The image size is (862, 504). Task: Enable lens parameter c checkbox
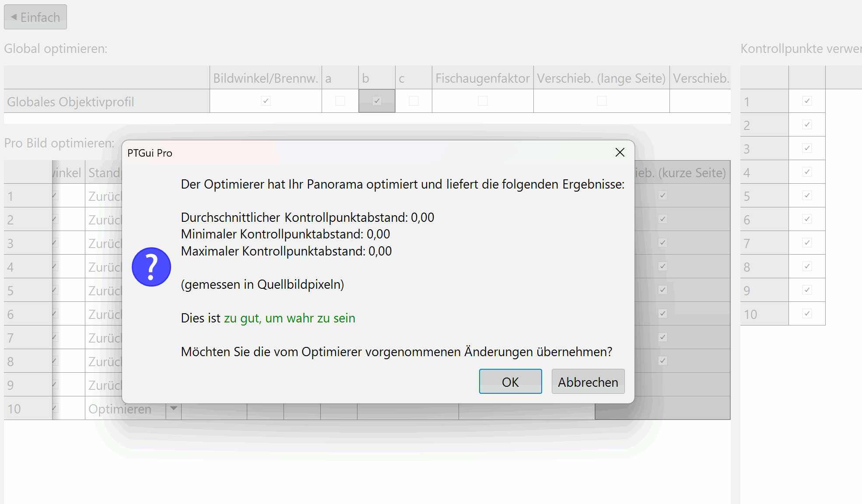tap(413, 101)
